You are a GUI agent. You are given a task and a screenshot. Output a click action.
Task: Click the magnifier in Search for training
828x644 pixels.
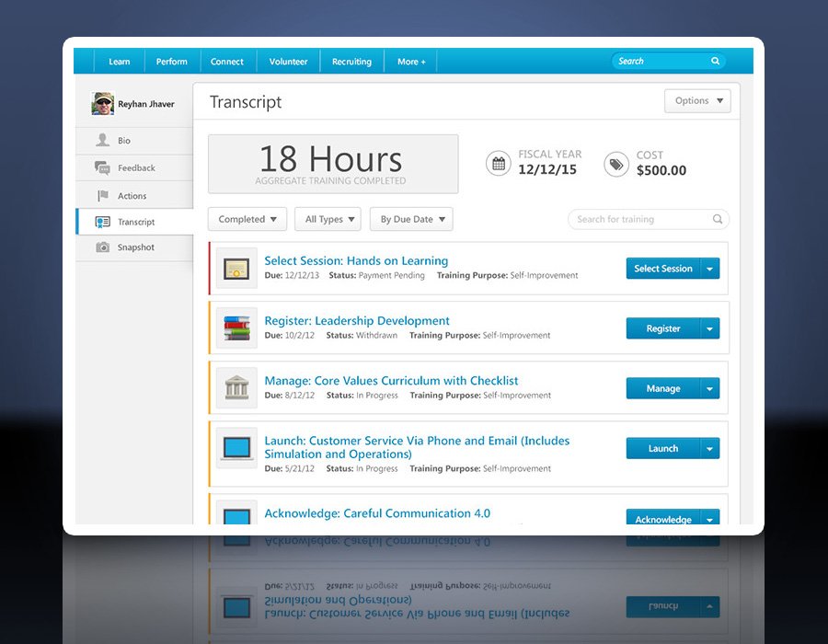717,219
